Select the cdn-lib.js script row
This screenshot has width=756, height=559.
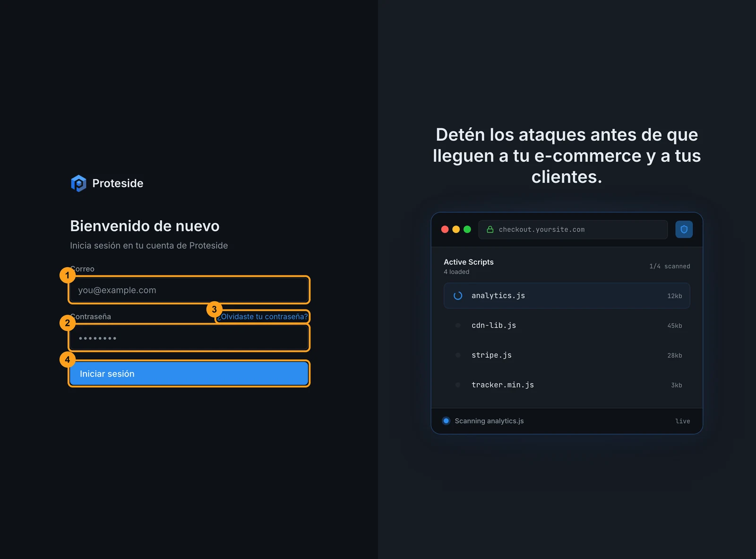(567, 326)
